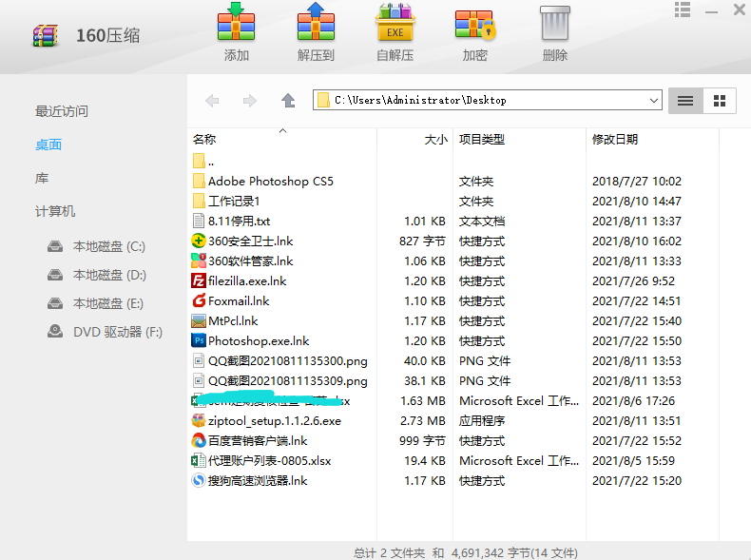Image resolution: width=751 pixels, height=560 pixels.
Task: Click the 360软件管家 file icon
Action: pos(199,261)
